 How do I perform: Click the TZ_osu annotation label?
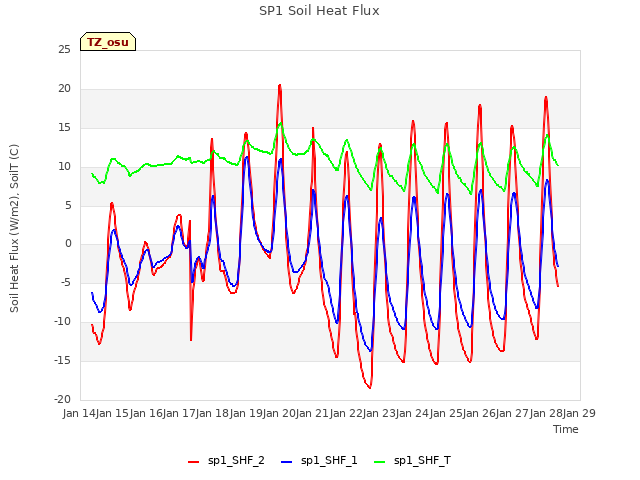[x=108, y=42]
